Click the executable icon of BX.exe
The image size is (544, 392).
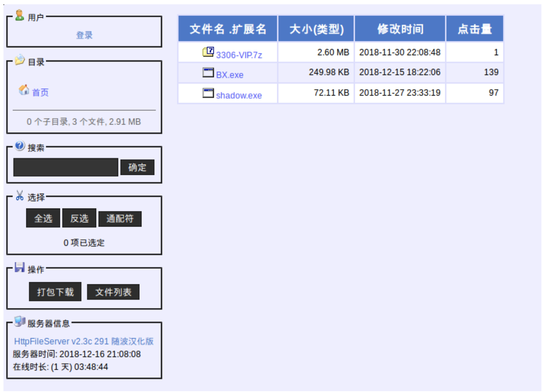click(208, 72)
